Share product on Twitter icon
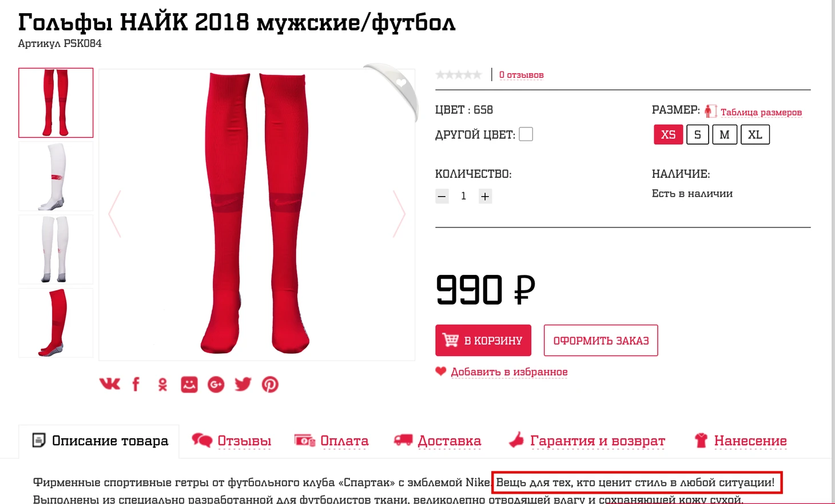 [x=243, y=385]
